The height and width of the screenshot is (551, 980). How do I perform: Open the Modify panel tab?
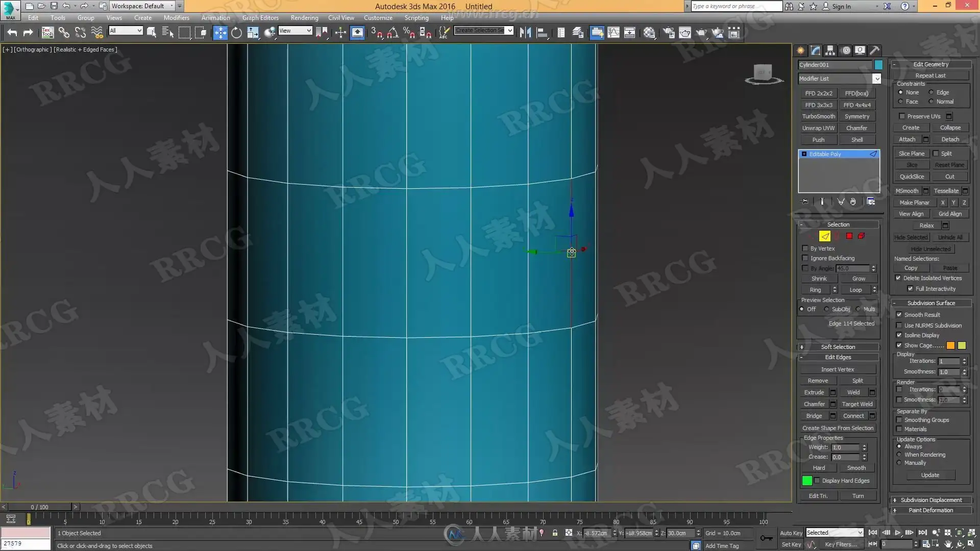[815, 50]
